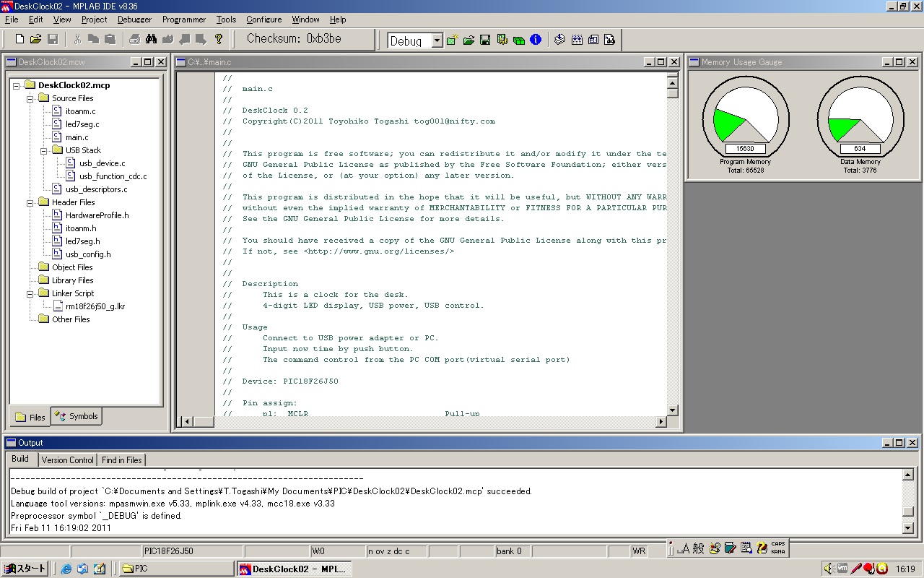
Task: Click the PIC folder taskbar button
Action: click(175, 569)
